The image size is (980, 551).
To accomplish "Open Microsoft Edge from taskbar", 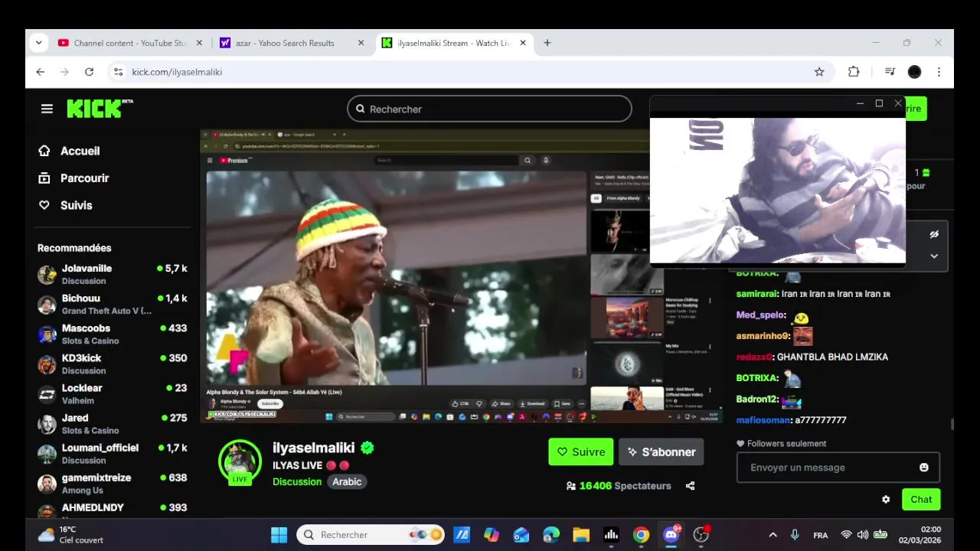I will point(551,535).
